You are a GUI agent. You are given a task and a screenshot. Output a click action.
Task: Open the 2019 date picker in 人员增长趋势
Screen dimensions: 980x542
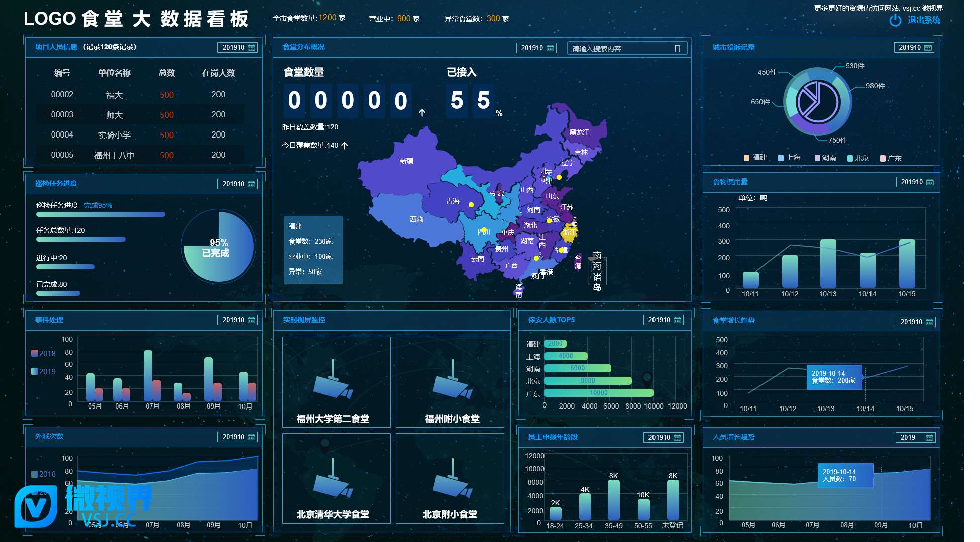coord(915,438)
